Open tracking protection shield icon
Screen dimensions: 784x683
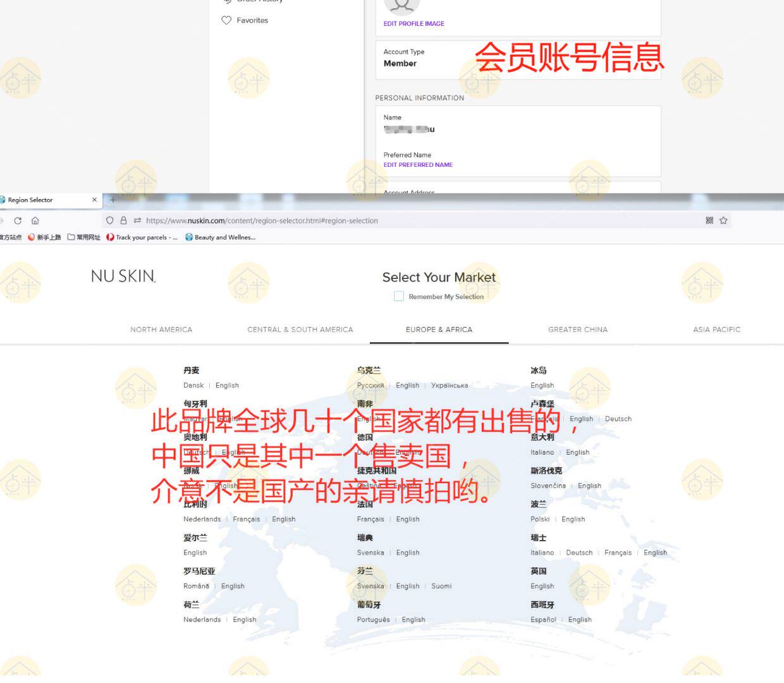click(110, 221)
